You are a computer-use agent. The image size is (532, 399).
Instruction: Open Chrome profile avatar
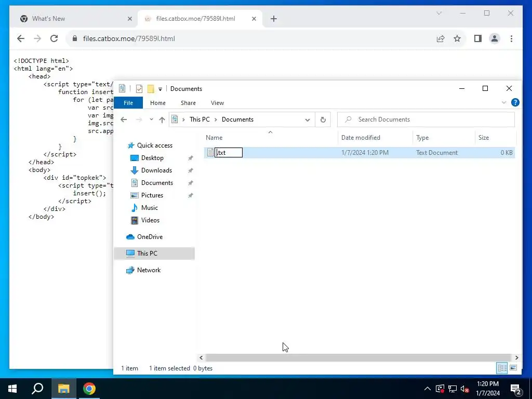[x=495, y=38]
